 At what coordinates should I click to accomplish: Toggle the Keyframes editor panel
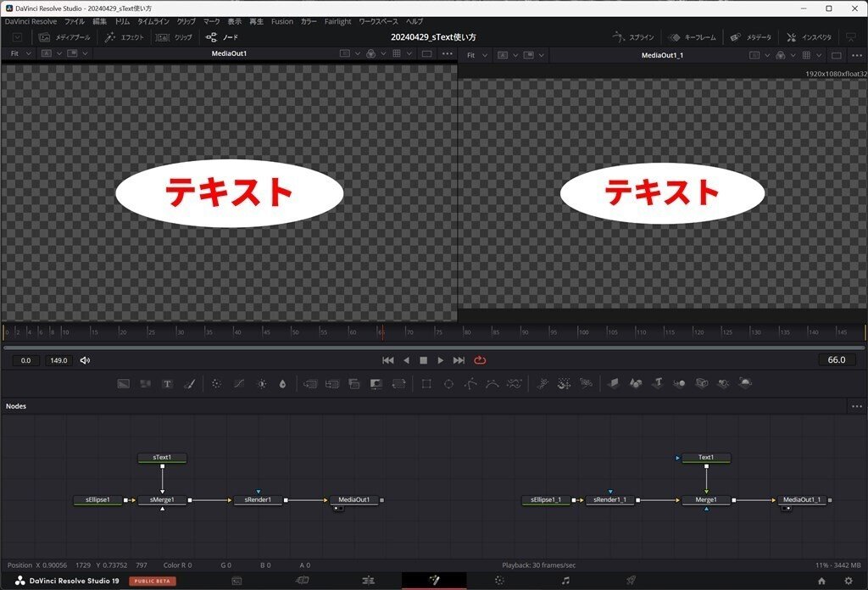[692, 37]
